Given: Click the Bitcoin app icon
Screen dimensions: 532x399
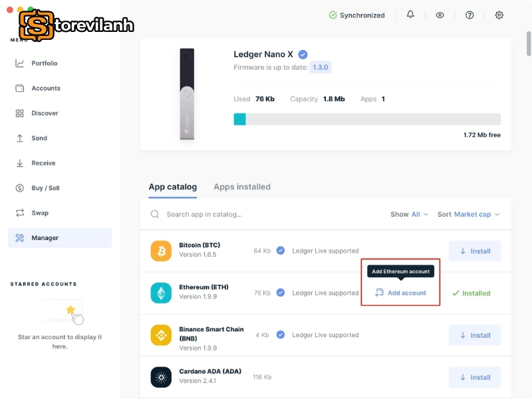Looking at the screenshot, I should pyautogui.click(x=161, y=251).
